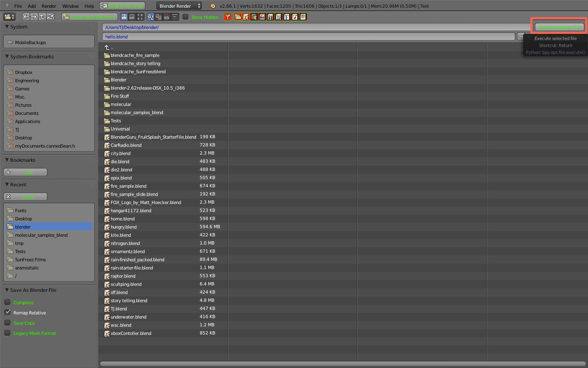Image resolution: width=588 pixels, height=368 pixels.
Task: Refresh the file list
Action: point(50,17)
